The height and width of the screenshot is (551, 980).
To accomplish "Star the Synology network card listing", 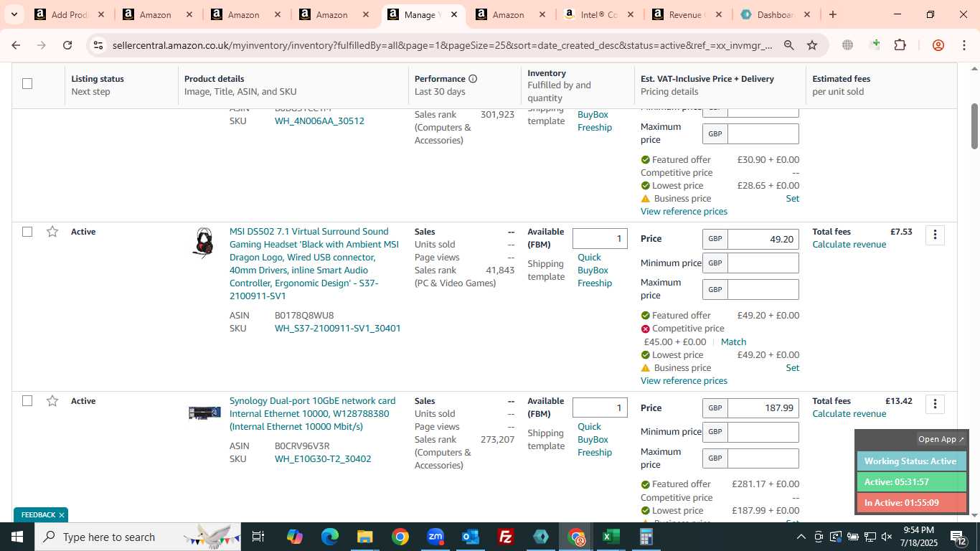I will pyautogui.click(x=52, y=401).
